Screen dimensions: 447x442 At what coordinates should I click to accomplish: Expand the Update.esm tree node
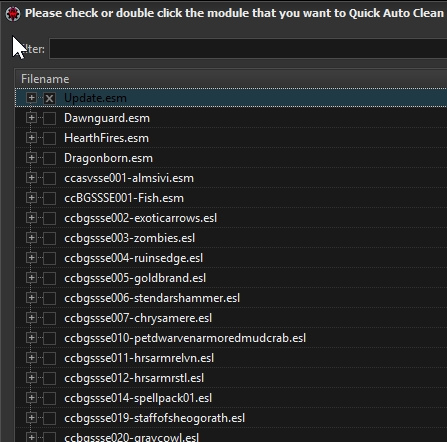pyautogui.click(x=31, y=98)
